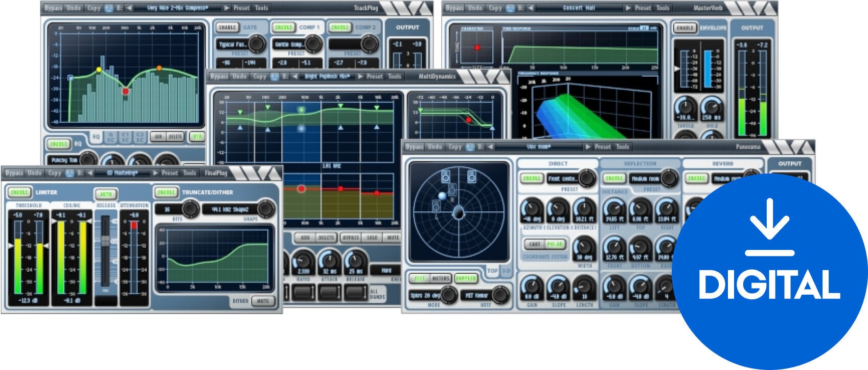Select the blue high-pass node in TrackPlug EQ
The width and height of the screenshot is (868, 370).
tap(71, 78)
